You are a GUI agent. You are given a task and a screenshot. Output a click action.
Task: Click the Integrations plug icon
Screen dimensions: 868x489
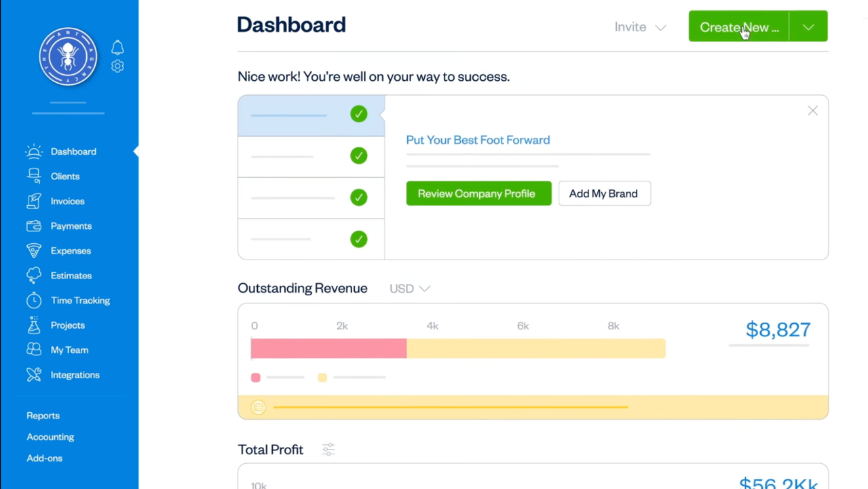tap(34, 374)
